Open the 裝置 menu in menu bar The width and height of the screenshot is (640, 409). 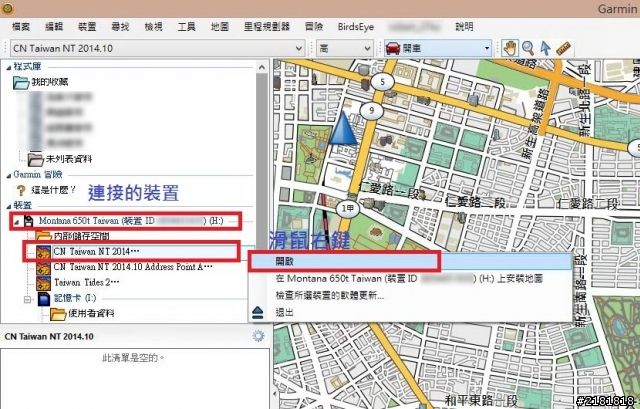(x=87, y=27)
